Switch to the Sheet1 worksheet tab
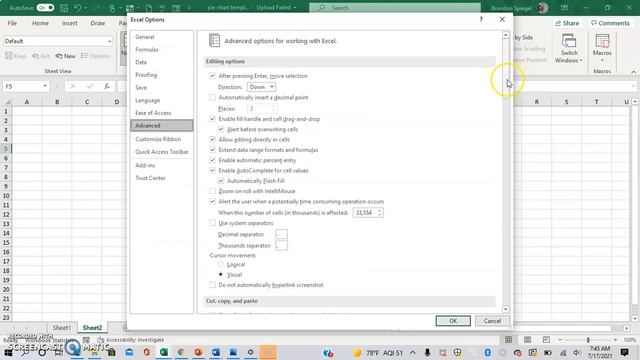The height and width of the screenshot is (360, 640). pyautogui.click(x=62, y=327)
